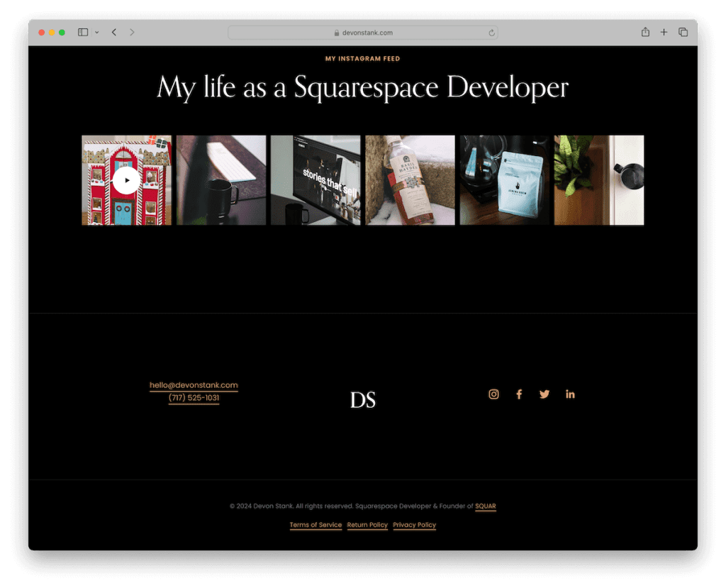
Task: Open the Privacy Policy page
Action: coord(414,525)
